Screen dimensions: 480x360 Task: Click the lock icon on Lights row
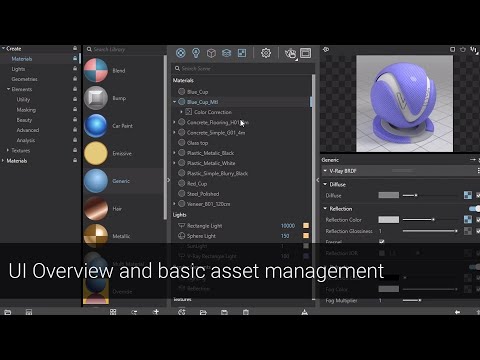point(75,69)
